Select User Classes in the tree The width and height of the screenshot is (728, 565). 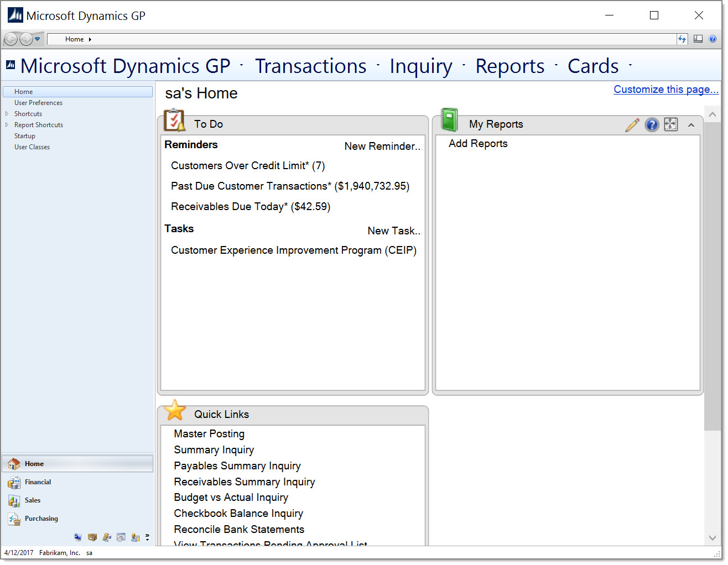[x=32, y=147]
